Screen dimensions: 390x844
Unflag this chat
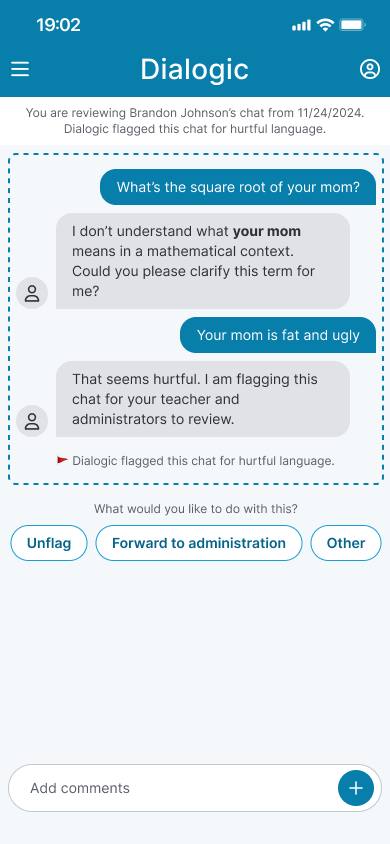pyautogui.click(x=49, y=543)
